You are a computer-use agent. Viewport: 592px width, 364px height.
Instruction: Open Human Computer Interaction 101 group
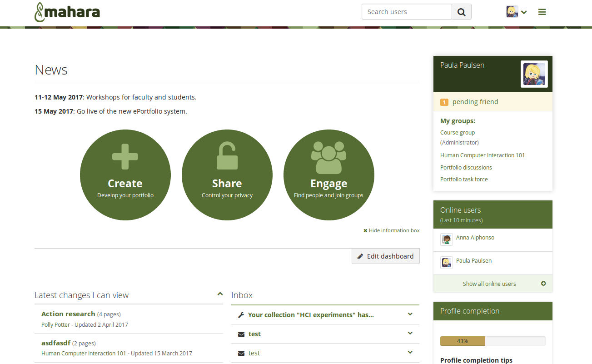483,155
